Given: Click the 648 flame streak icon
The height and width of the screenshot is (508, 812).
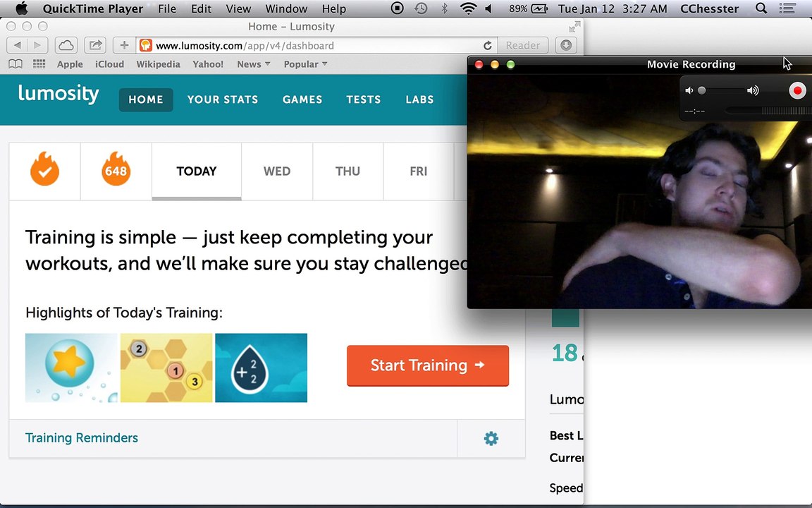Looking at the screenshot, I should pos(116,169).
